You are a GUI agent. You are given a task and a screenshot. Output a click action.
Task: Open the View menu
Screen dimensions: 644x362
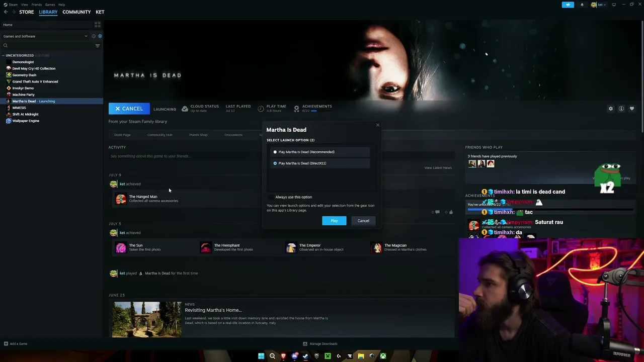(x=24, y=5)
